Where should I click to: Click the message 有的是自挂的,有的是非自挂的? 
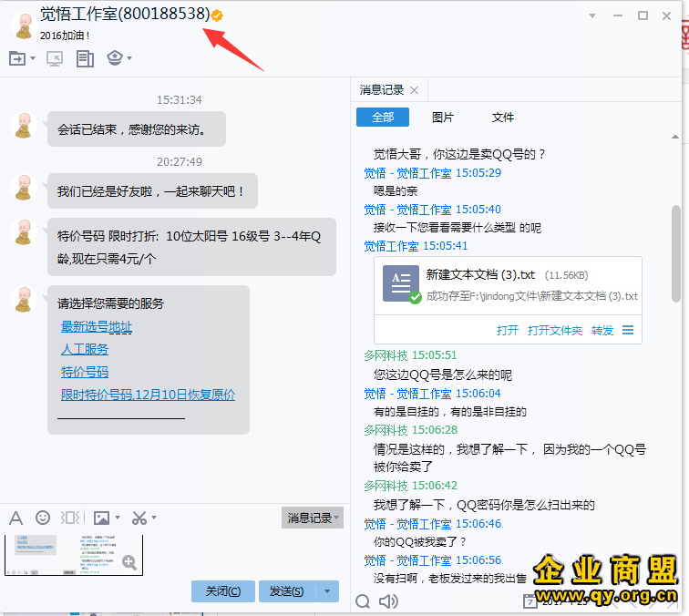point(449,412)
